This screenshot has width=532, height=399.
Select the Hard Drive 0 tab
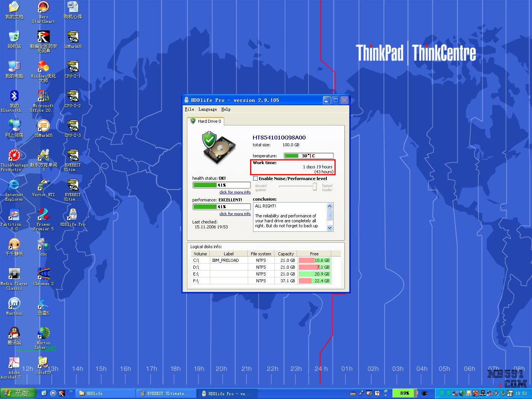click(206, 121)
